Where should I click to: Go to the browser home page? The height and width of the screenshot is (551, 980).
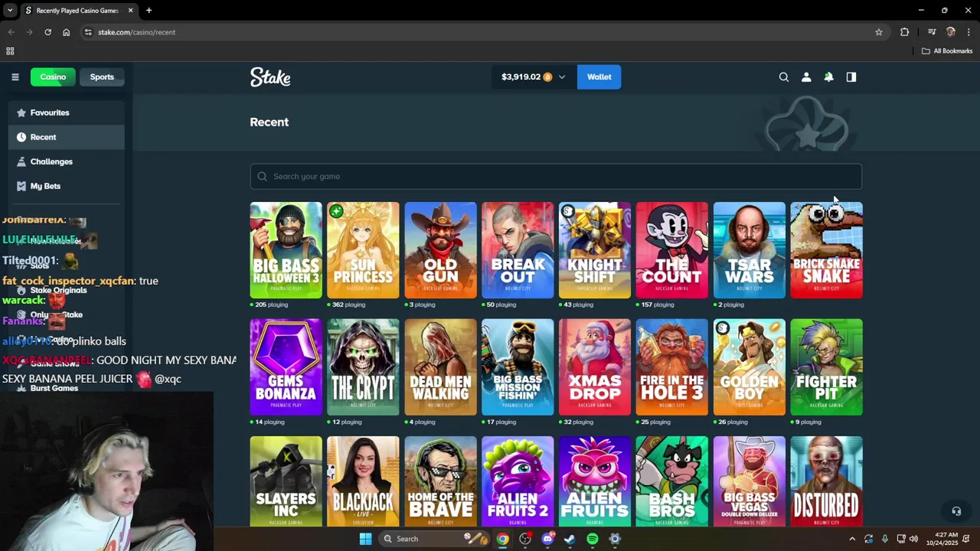66,32
